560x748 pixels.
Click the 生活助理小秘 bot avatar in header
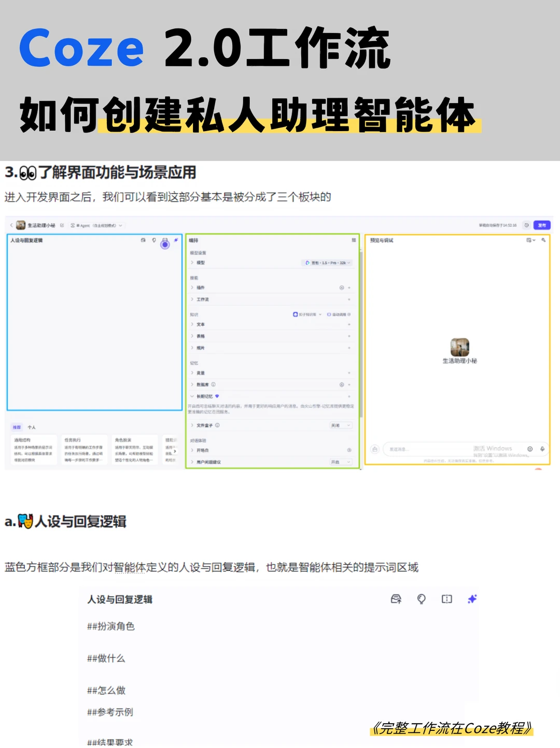point(21,225)
